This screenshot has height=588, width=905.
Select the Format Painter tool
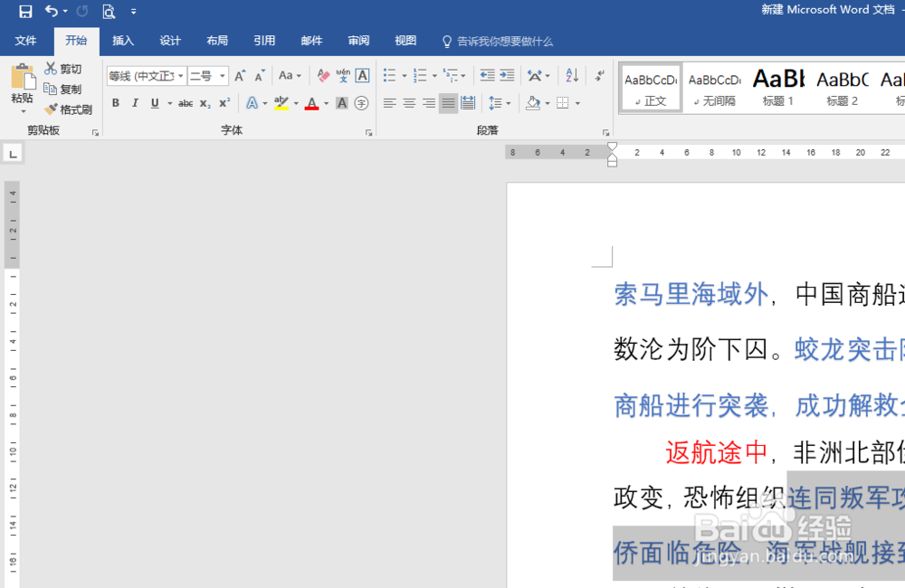pos(71,109)
